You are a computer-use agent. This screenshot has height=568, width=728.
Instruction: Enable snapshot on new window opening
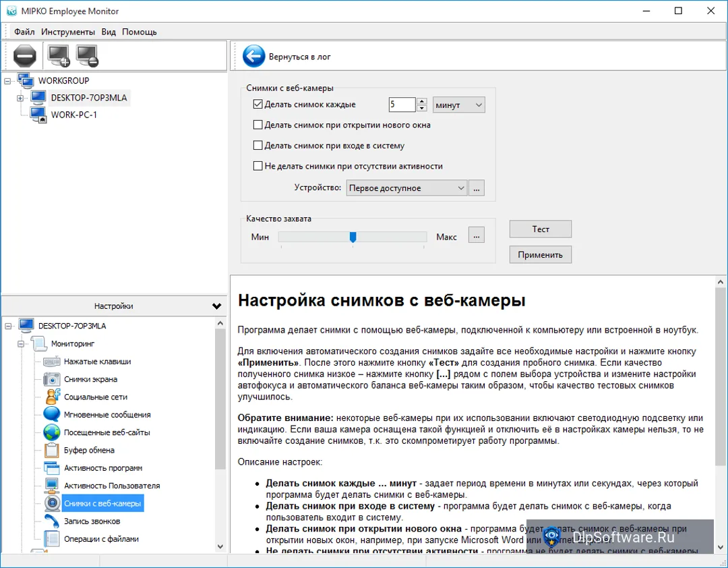coord(257,125)
